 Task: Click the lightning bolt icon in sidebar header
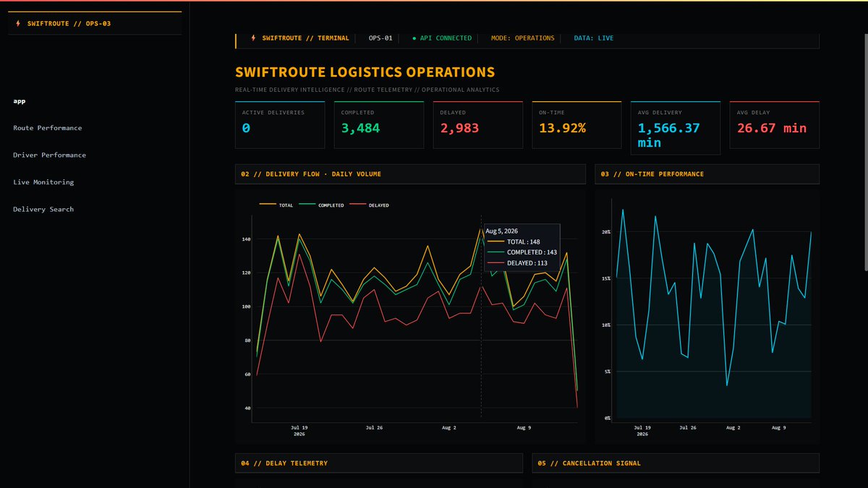click(x=18, y=24)
